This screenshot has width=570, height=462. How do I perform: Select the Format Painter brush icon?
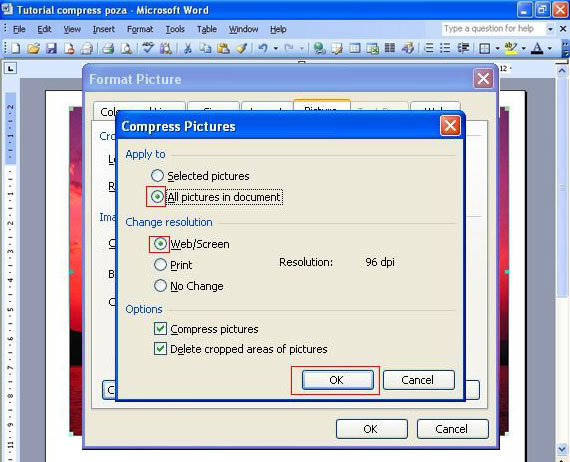point(241,48)
